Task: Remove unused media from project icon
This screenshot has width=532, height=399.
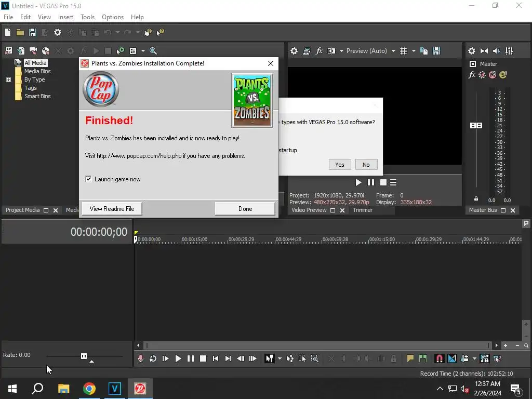Action: point(8,51)
